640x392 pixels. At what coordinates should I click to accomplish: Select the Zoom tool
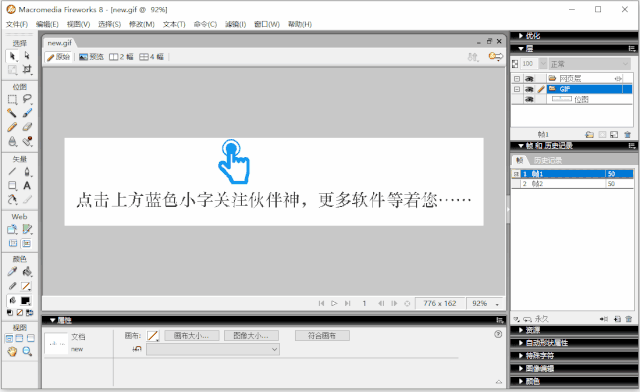(27, 351)
